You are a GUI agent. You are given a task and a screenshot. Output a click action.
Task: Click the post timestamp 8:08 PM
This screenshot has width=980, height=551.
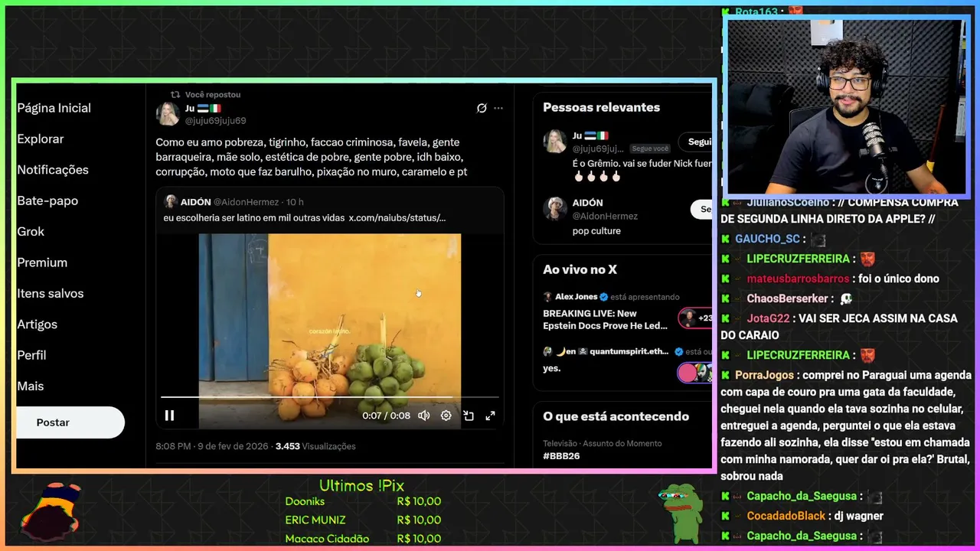click(x=173, y=446)
